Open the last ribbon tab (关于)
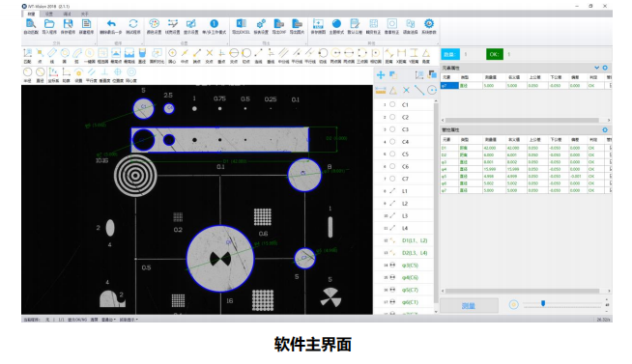Screen dimensions: 632x364 pyautogui.click(x=84, y=14)
